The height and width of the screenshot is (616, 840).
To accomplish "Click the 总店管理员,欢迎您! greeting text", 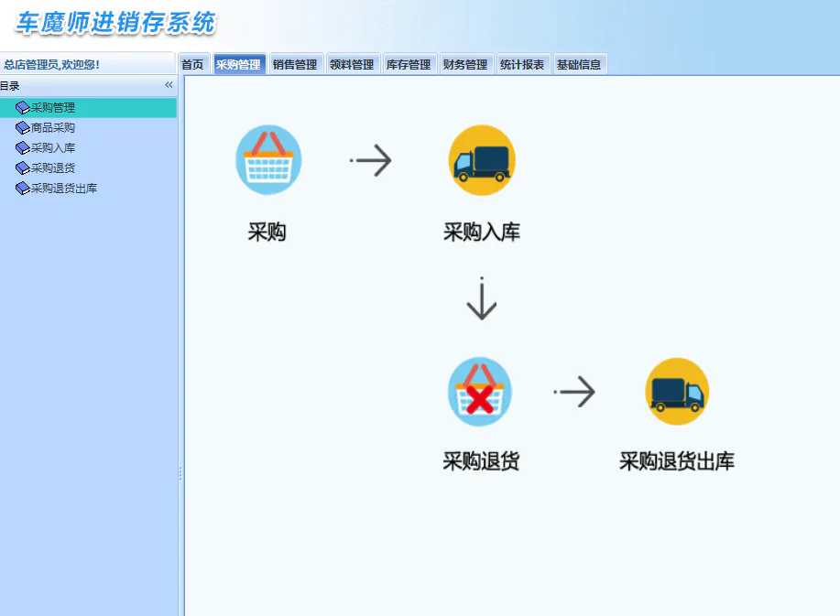I will pyautogui.click(x=52, y=65).
